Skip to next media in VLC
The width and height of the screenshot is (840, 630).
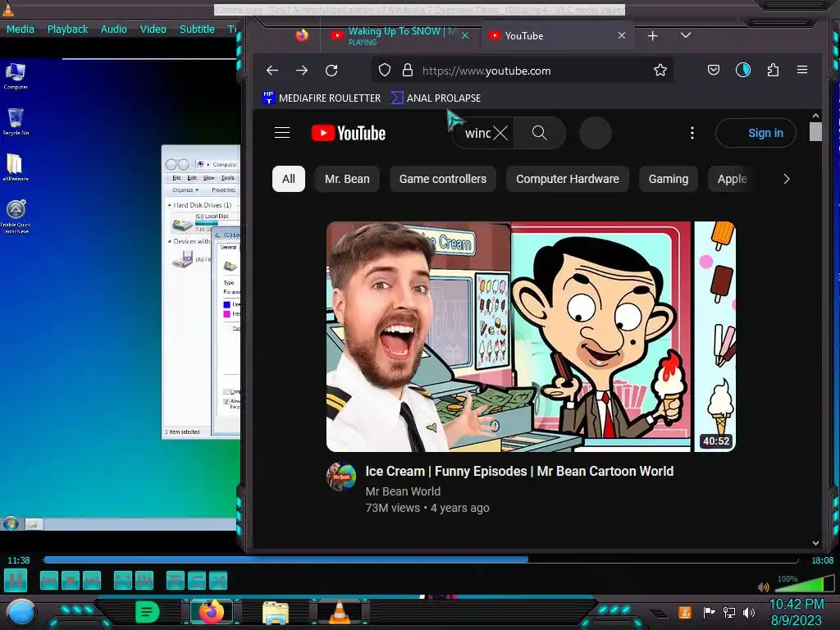[x=92, y=580]
